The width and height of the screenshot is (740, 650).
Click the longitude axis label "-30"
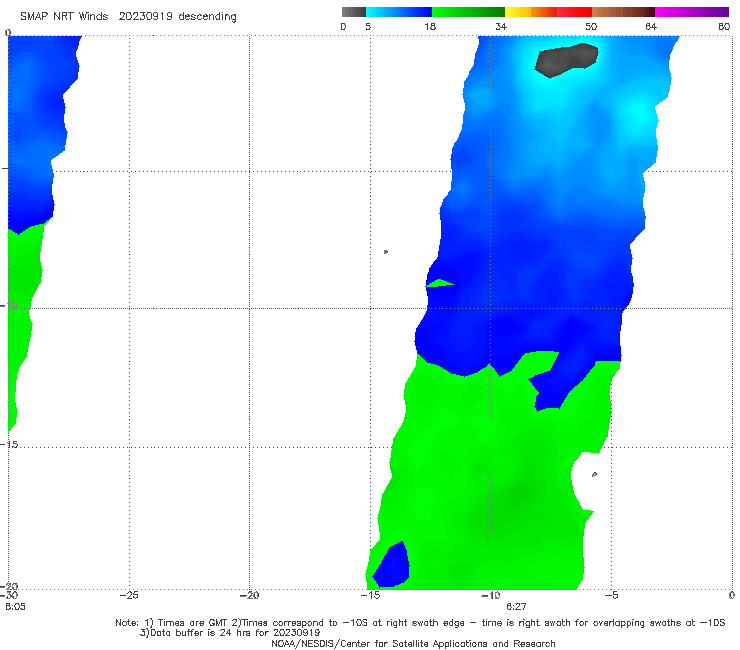(x=9, y=595)
